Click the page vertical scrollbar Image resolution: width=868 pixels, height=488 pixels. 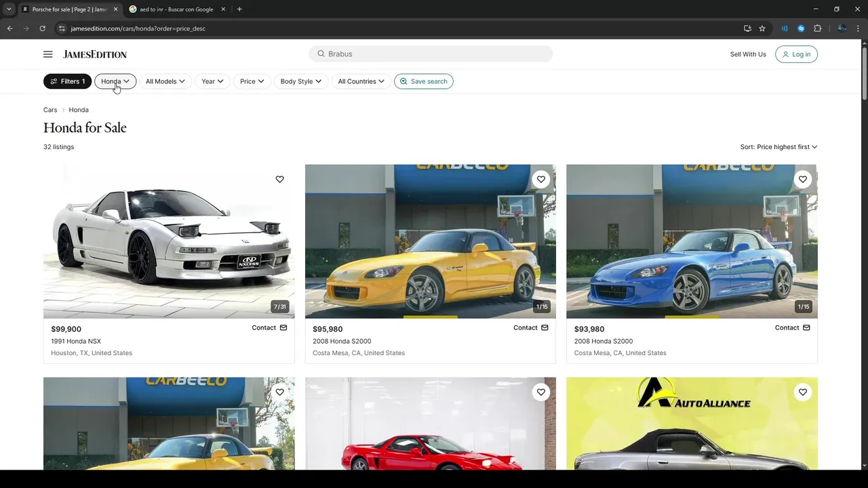pos(864,75)
